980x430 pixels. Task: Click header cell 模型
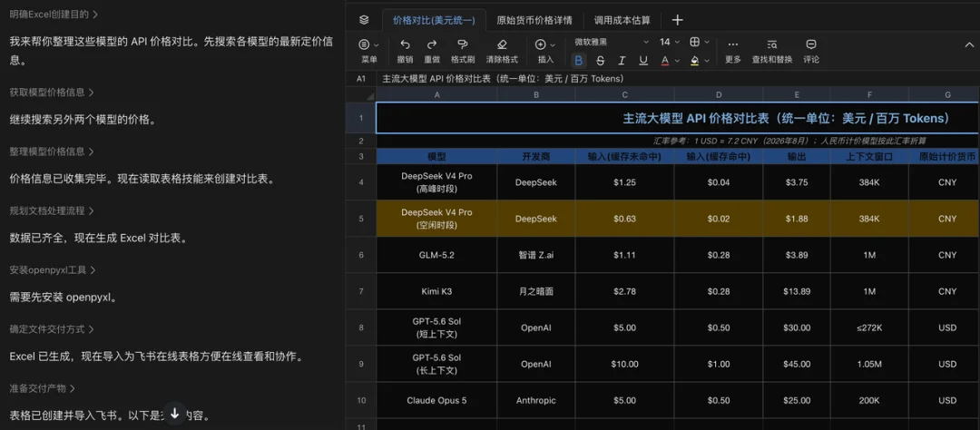pyautogui.click(x=436, y=156)
